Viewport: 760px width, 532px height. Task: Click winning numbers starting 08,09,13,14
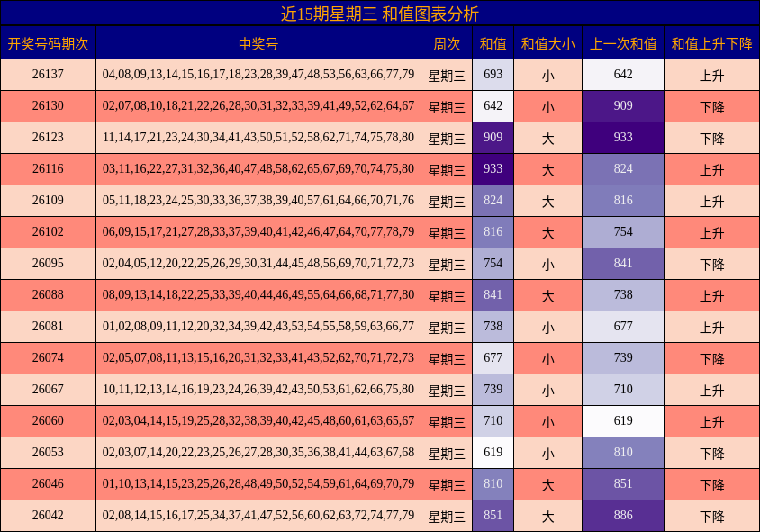click(258, 294)
